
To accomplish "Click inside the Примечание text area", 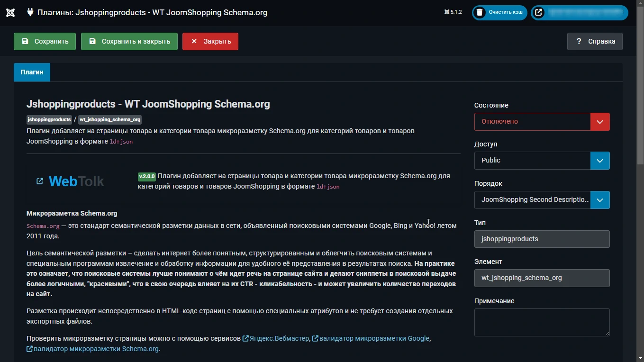I will click(x=542, y=322).
